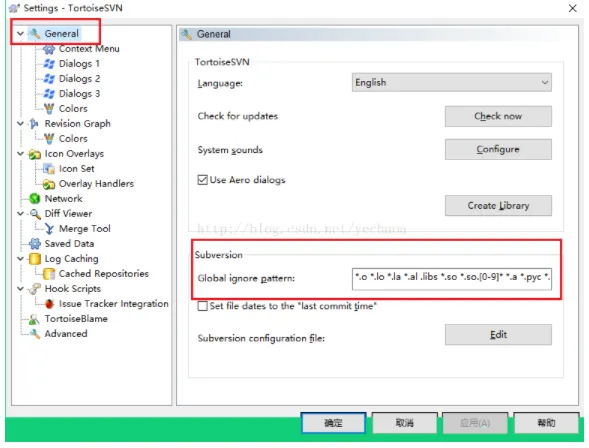The height and width of the screenshot is (448, 589).
Task: Click the Diff Viewer magnifier icon
Action: [x=35, y=214]
